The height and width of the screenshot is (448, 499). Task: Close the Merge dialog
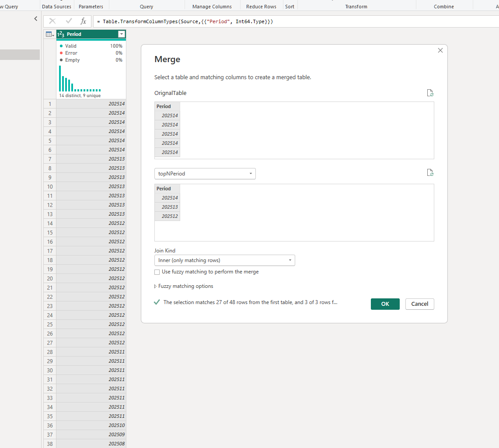click(440, 50)
